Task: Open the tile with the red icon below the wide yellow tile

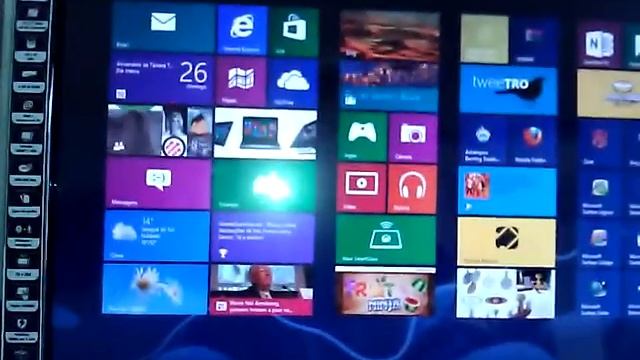Action: 599,143
